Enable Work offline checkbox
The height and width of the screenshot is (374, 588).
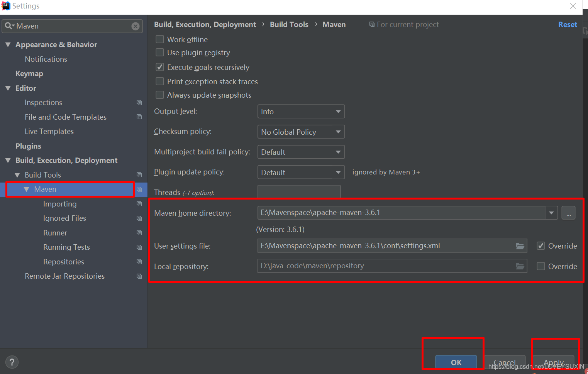(x=160, y=39)
